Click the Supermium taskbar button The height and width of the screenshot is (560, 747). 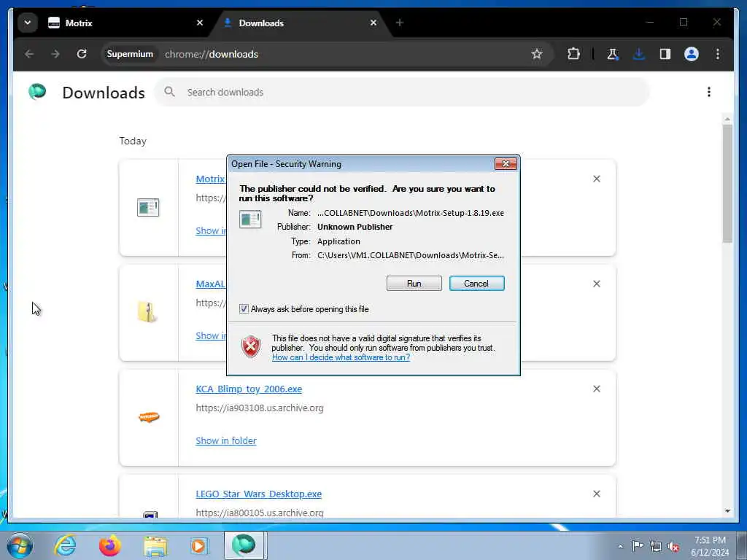[244, 545]
